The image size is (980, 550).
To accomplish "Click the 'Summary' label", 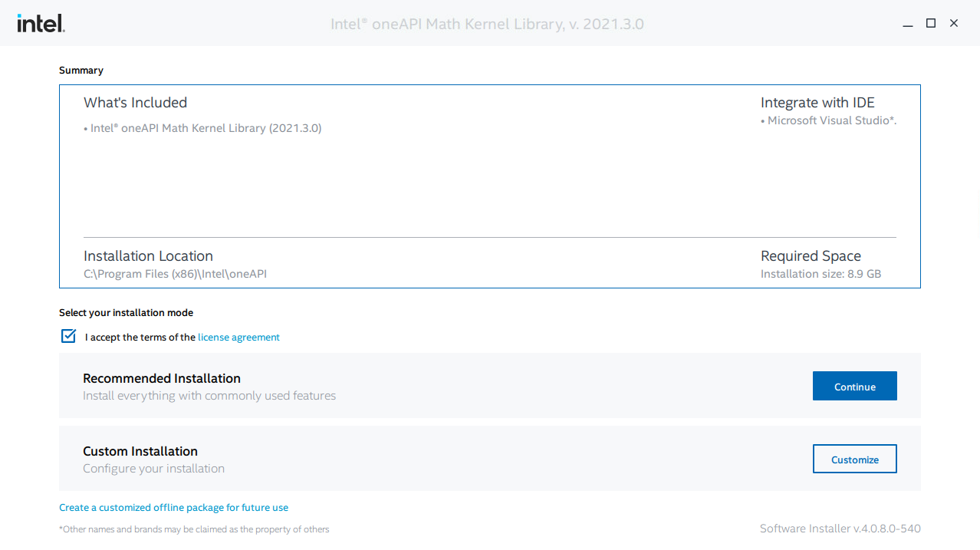I will tap(81, 71).
